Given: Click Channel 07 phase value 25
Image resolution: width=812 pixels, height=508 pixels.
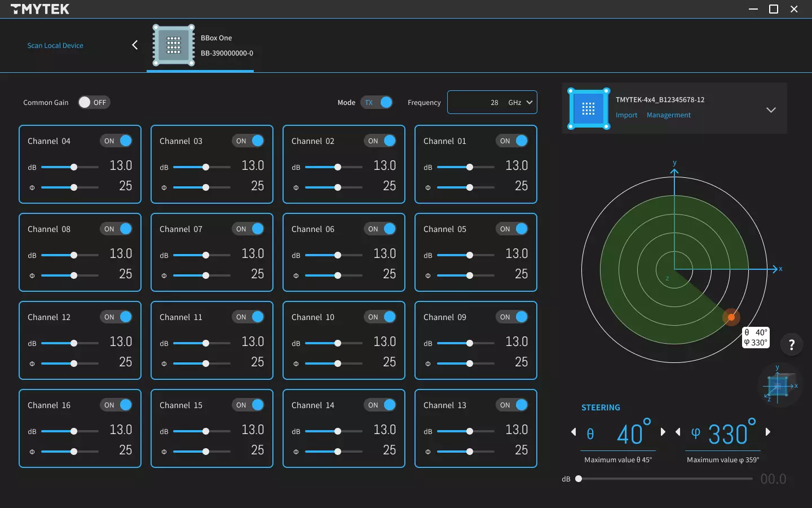Looking at the screenshot, I should coord(258,274).
